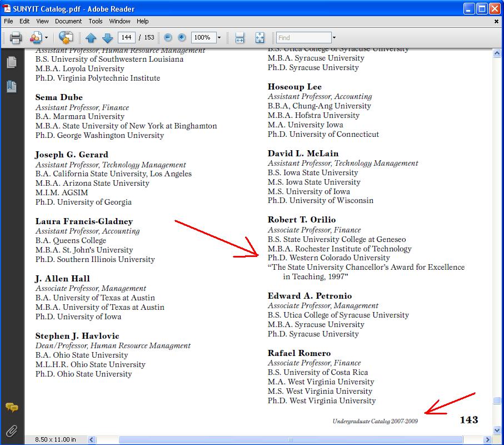
Task: Open the Document menu
Action: [x=68, y=21]
